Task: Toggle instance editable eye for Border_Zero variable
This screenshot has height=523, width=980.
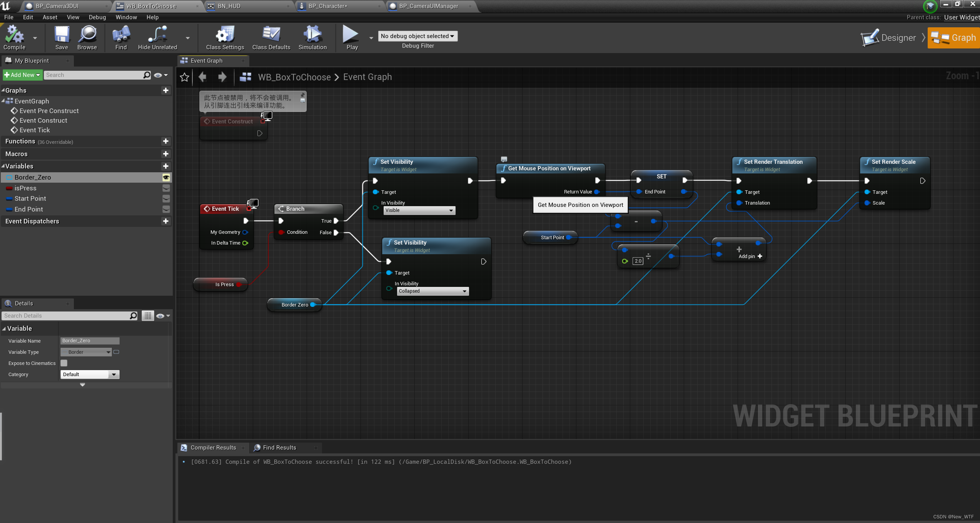Action: pyautogui.click(x=166, y=177)
